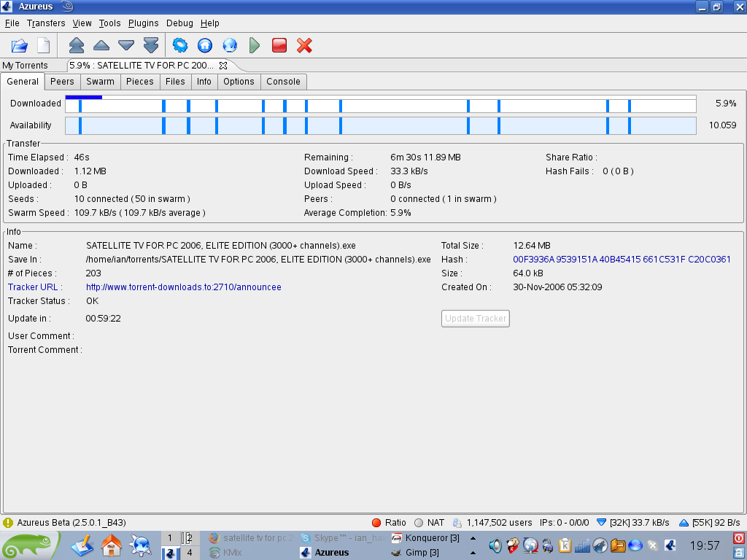The width and height of the screenshot is (747, 560).
Task: Open the Transfers menu
Action: (46, 23)
